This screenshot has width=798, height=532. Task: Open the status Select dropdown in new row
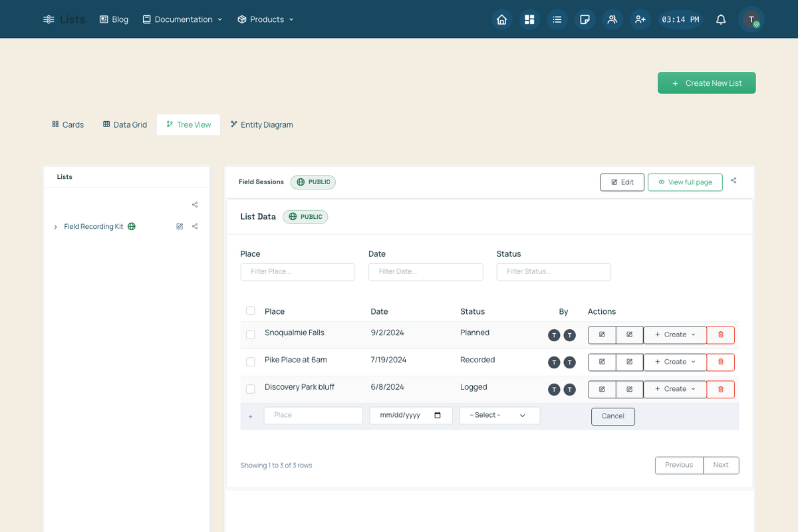[x=499, y=416]
